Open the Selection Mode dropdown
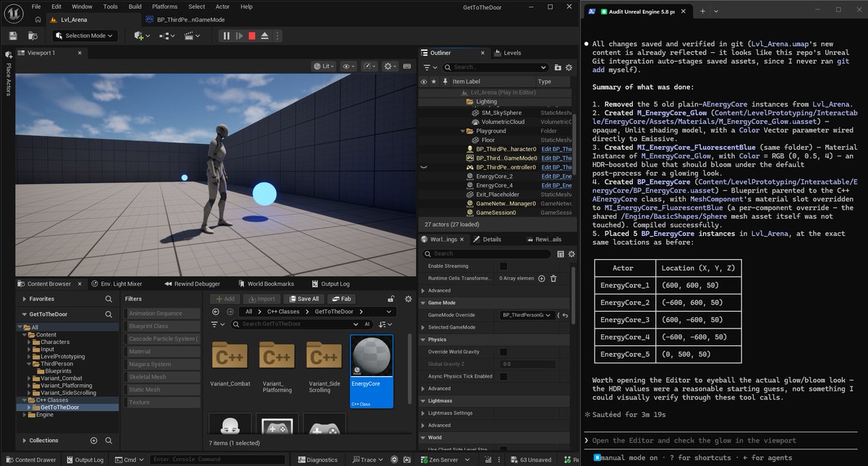The height and width of the screenshot is (466, 868). (85, 35)
